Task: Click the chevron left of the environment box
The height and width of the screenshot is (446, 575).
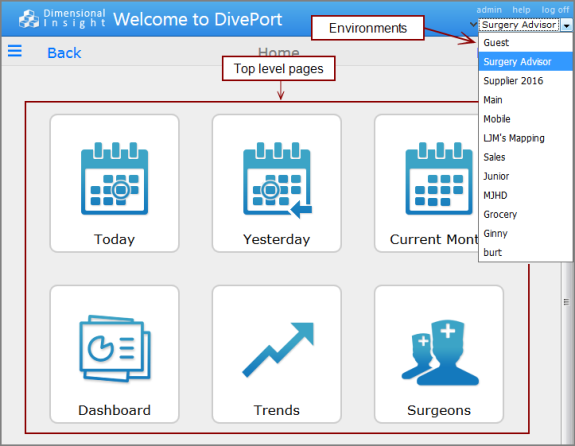Action: (x=473, y=25)
